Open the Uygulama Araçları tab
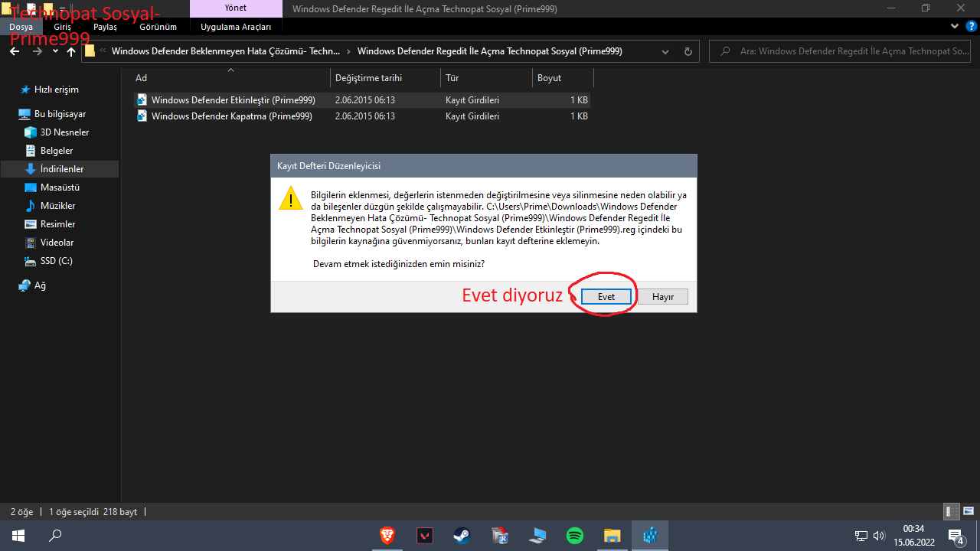 tap(236, 27)
